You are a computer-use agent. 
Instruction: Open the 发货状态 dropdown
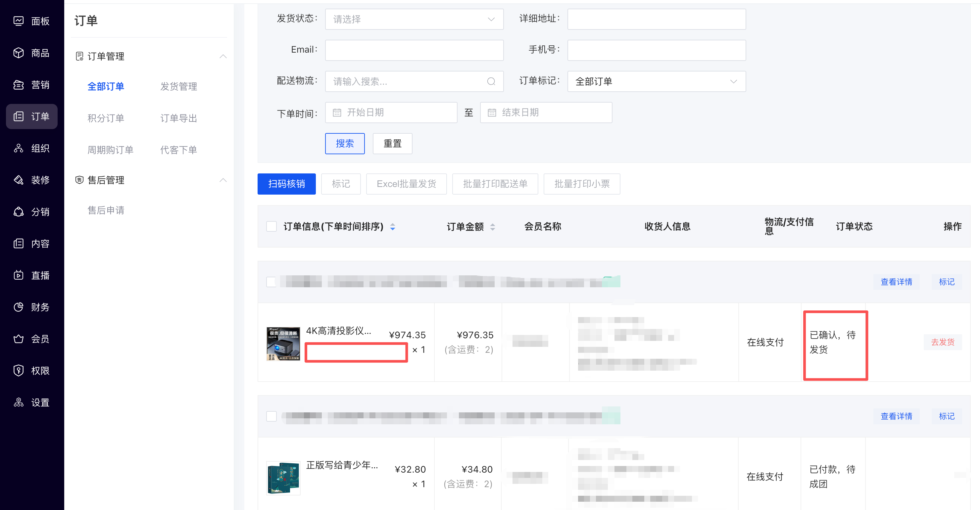pyautogui.click(x=414, y=19)
